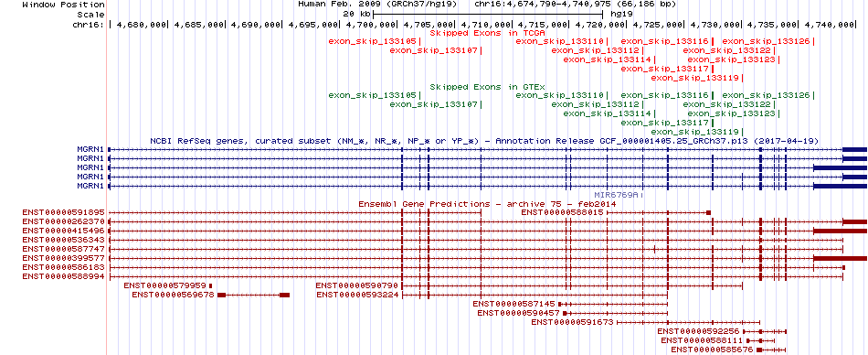Open red TCGA exon_skip_133114 feature
The image size is (868, 355).
pos(608,59)
